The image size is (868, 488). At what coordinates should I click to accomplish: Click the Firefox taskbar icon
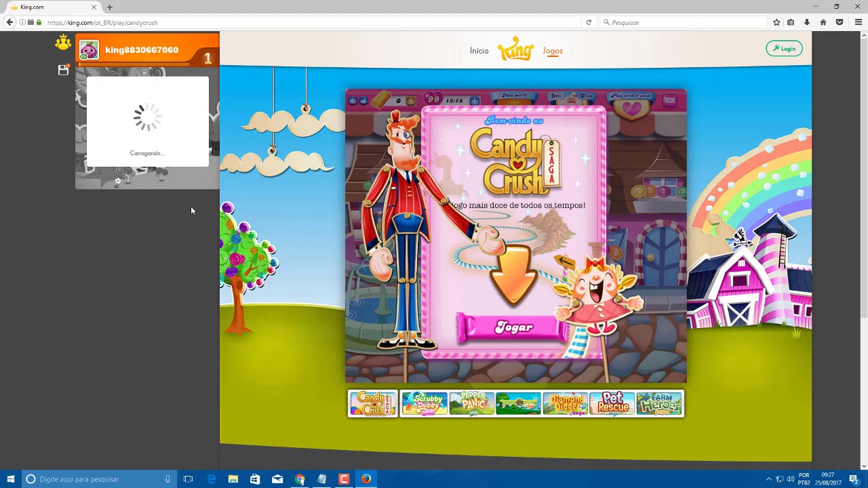[x=366, y=479]
